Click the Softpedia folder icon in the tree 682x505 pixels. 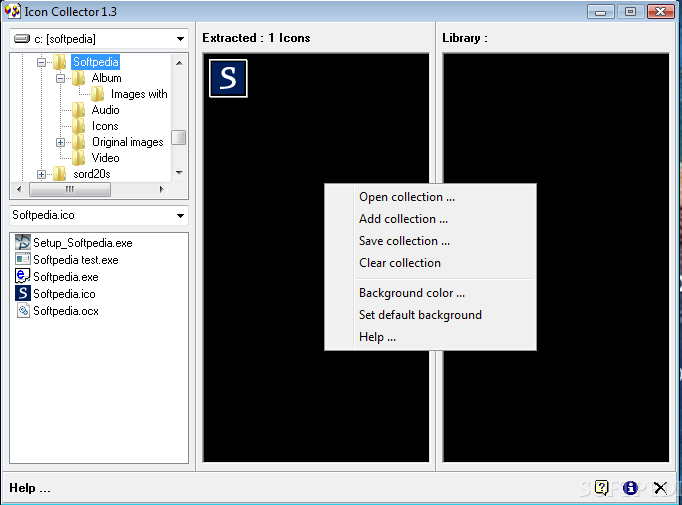[x=60, y=62]
